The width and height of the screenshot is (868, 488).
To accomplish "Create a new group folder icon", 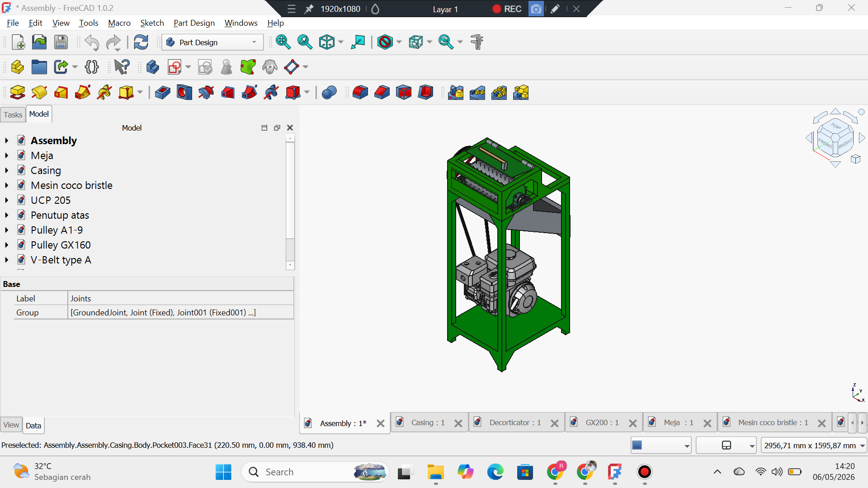I will click(39, 67).
